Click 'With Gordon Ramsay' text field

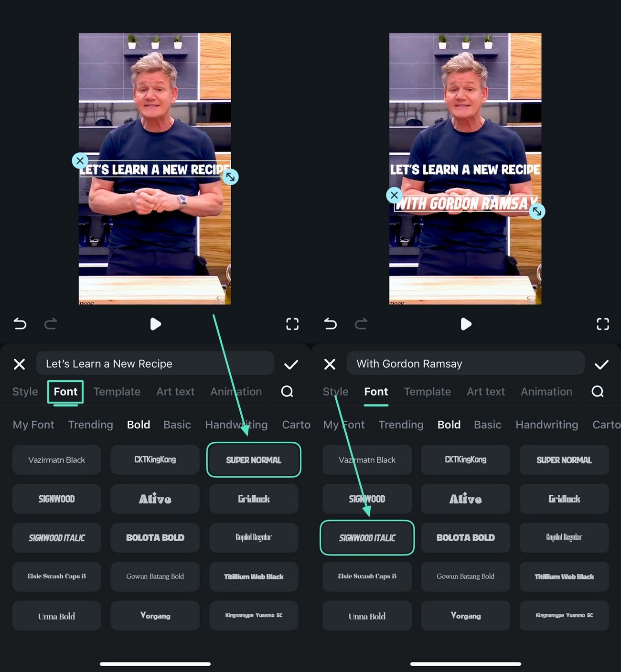tap(466, 363)
